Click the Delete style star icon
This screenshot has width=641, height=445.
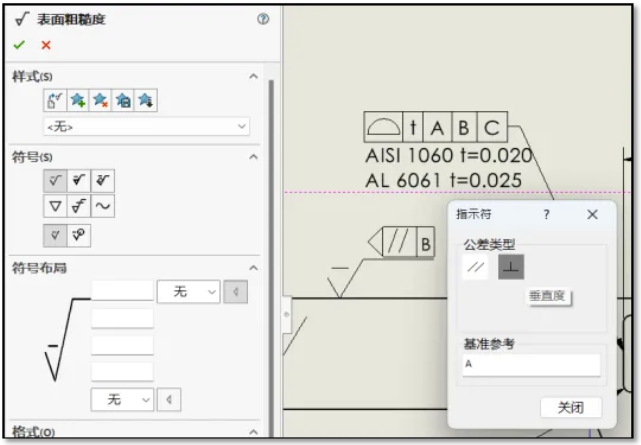pyautogui.click(x=100, y=100)
